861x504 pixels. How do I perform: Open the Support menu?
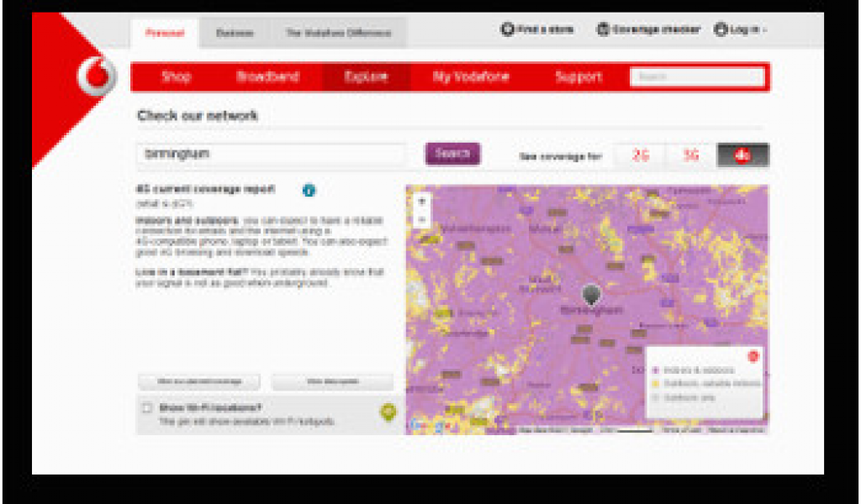click(x=578, y=76)
